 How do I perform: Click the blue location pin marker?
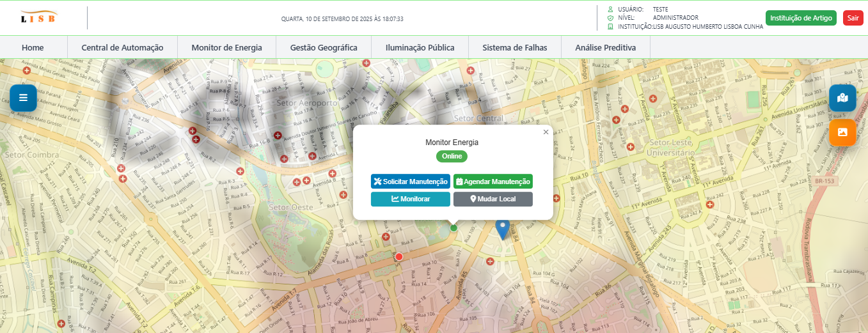coord(503,228)
